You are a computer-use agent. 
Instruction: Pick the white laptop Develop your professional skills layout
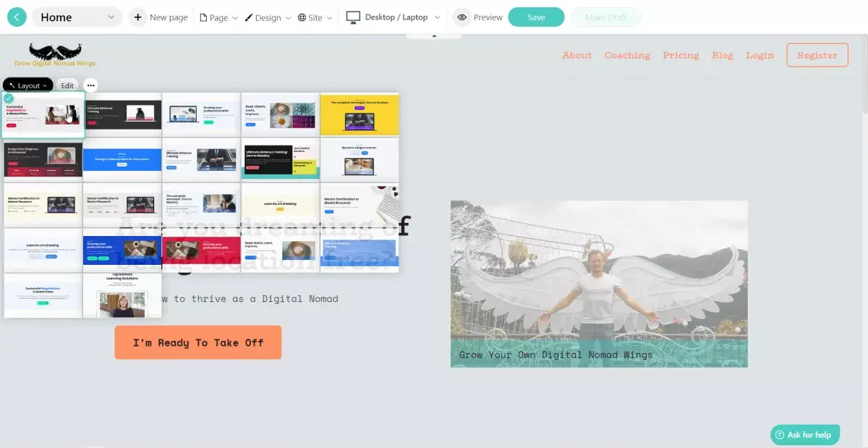coord(201,114)
